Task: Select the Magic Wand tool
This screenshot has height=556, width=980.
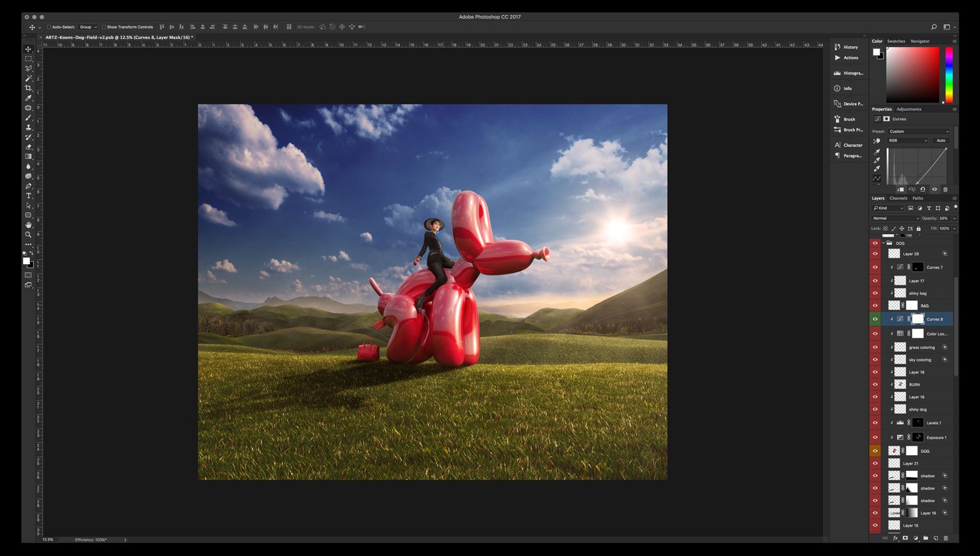Action: point(28,78)
